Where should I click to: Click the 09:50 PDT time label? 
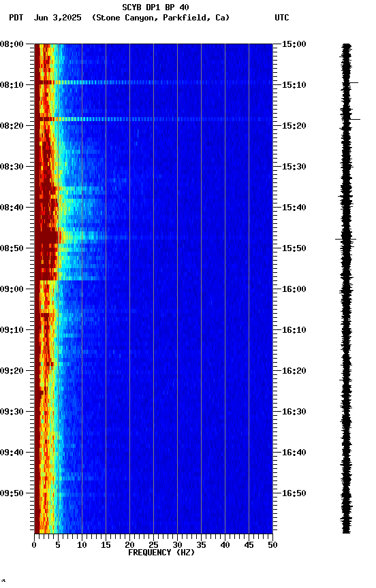(x=12, y=493)
